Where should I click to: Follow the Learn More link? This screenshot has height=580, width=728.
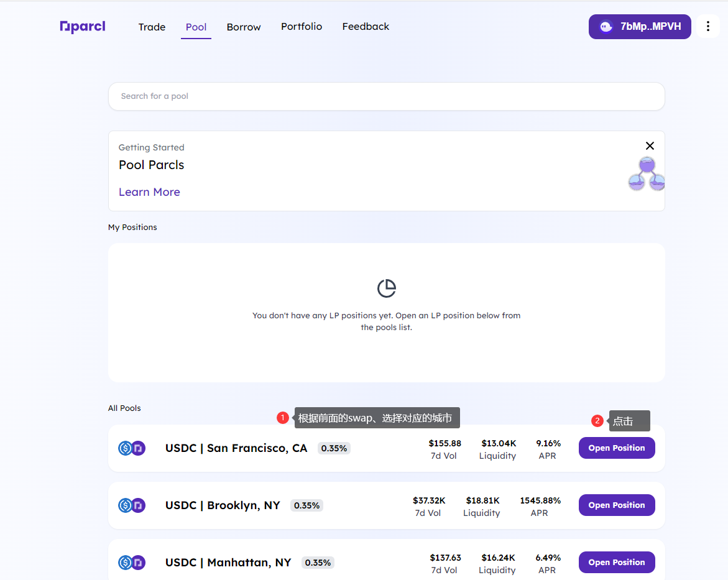149,192
